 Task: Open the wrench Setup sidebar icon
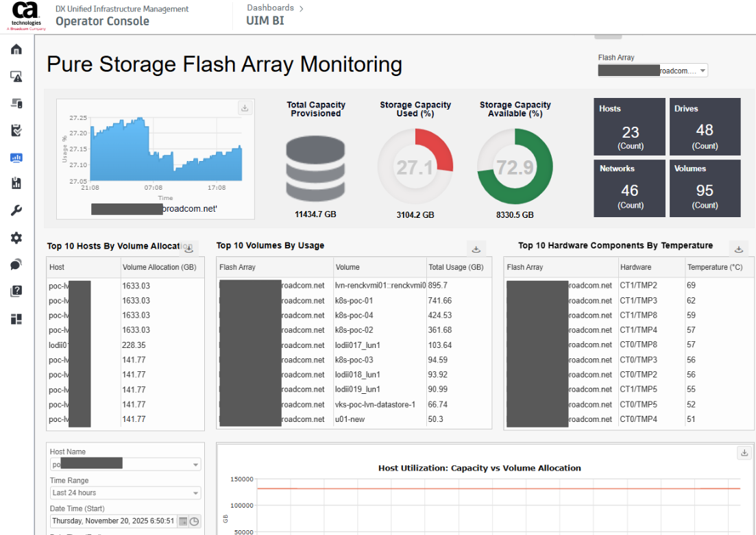[x=16, y=210]
